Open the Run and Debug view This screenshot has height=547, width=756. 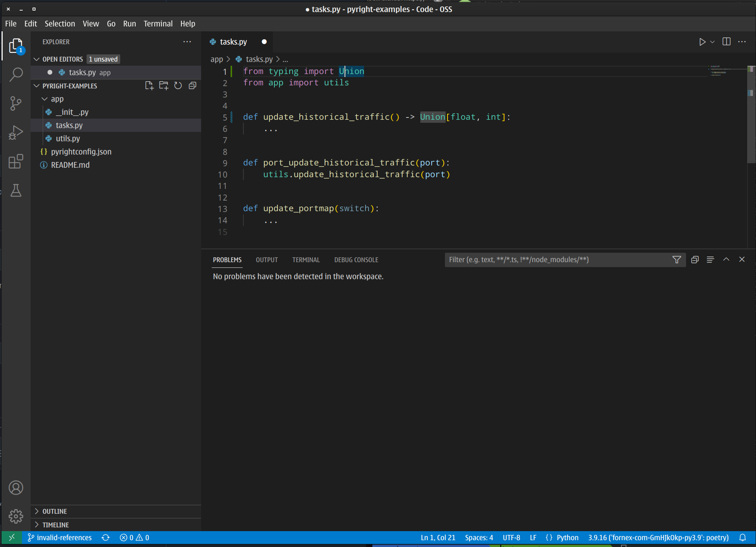click(16, 132)
